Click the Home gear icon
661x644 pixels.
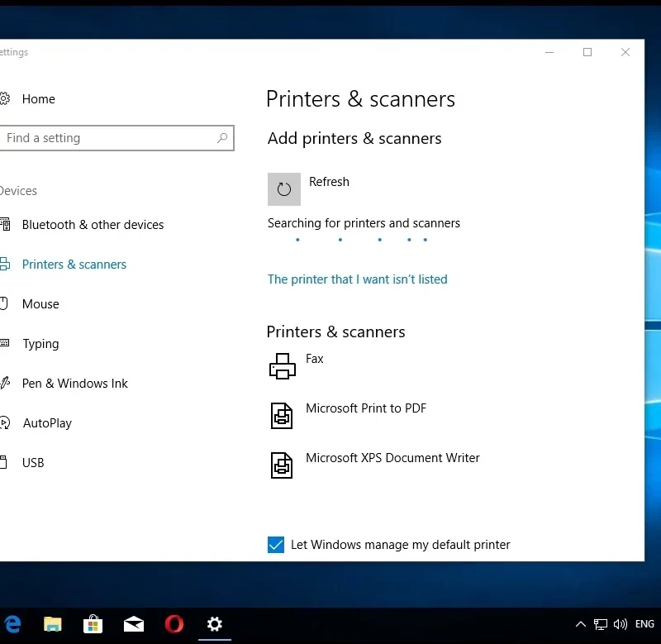click(x=4, y=98)
